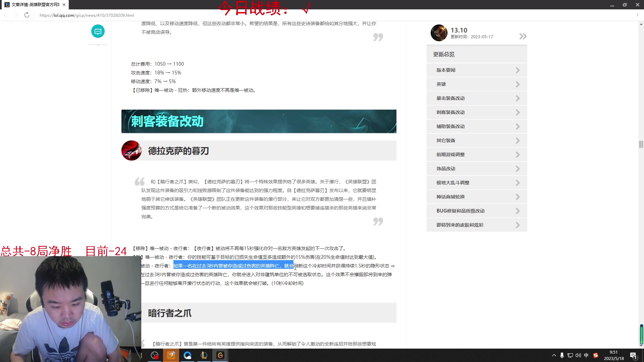The height and width of the screenshot is (362, 644).
Task: Click the 刺客装备改动 banner
Action: [x=259, y=121]
